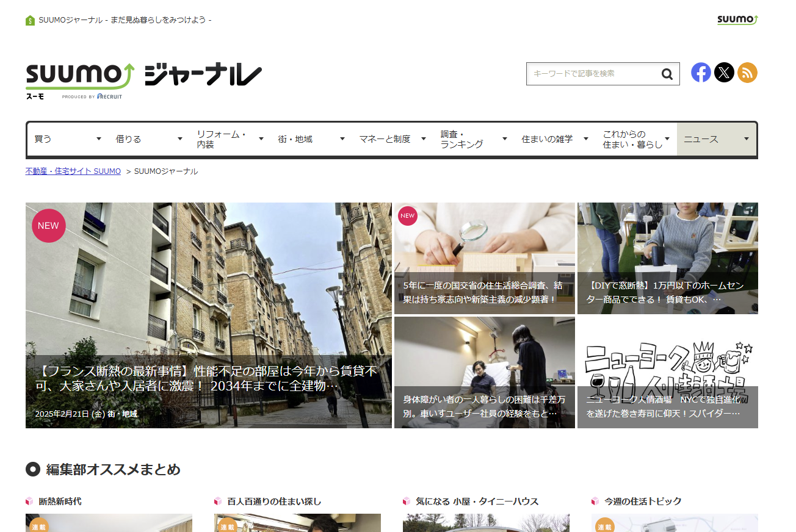The image size is (796, 532).
Task: Open the X (Twitter) icon link
Action: 724,73
